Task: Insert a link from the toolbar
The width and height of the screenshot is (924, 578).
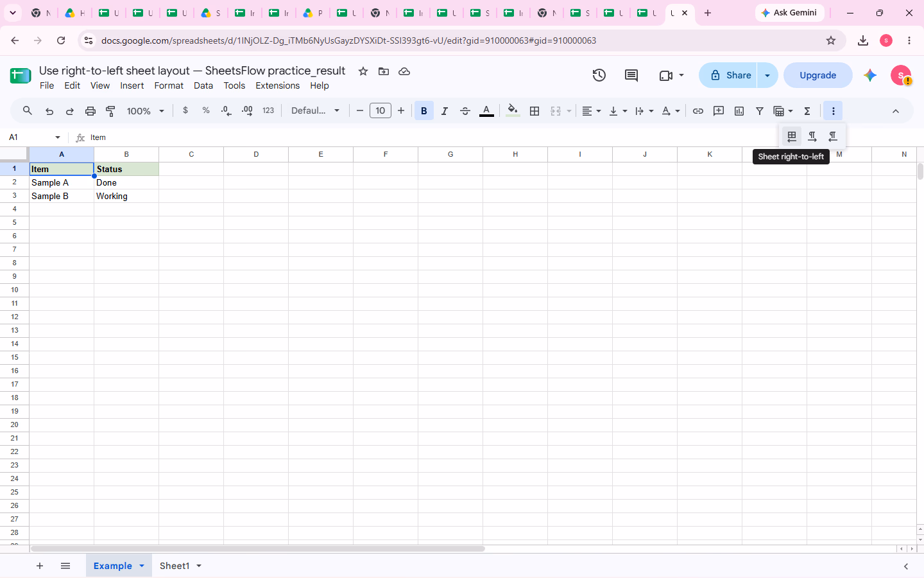Action: click(698, 111)
